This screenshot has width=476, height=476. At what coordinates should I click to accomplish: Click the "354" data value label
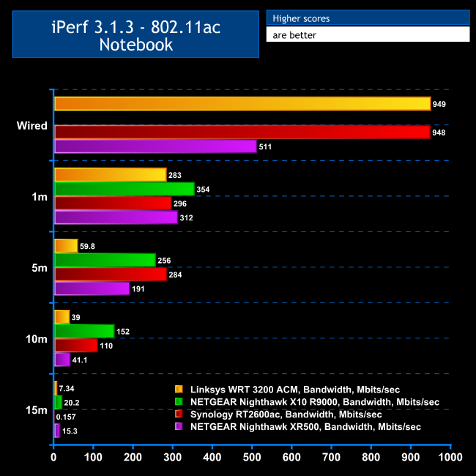pyautogui.click(x=203, y=190)
